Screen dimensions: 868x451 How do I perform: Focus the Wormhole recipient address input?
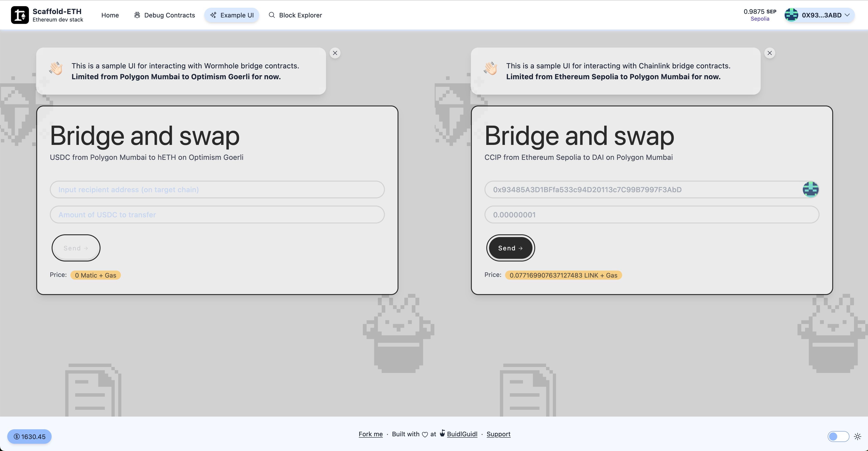click(217, 190)
